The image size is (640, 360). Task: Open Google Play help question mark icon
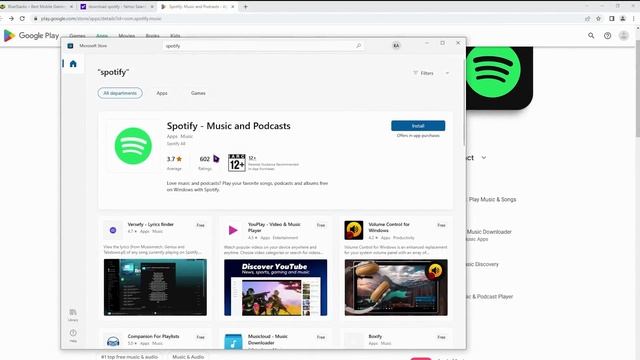[x=607, y=36]
